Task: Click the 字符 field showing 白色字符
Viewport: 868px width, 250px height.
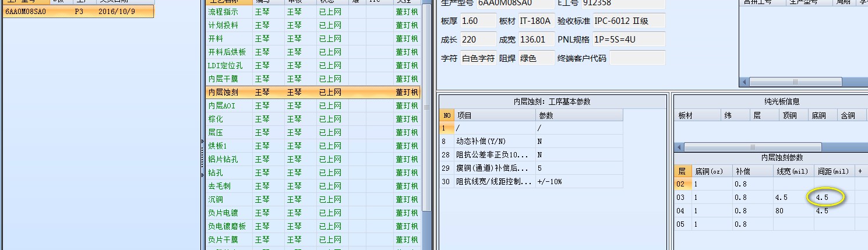Action: tap(478, 58)
